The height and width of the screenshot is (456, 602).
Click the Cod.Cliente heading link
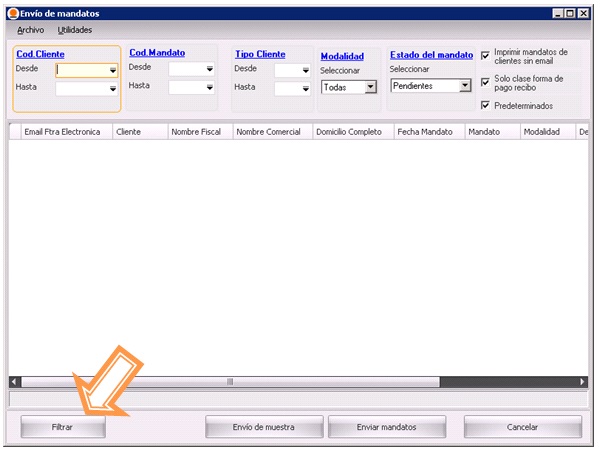pos(40,54)
